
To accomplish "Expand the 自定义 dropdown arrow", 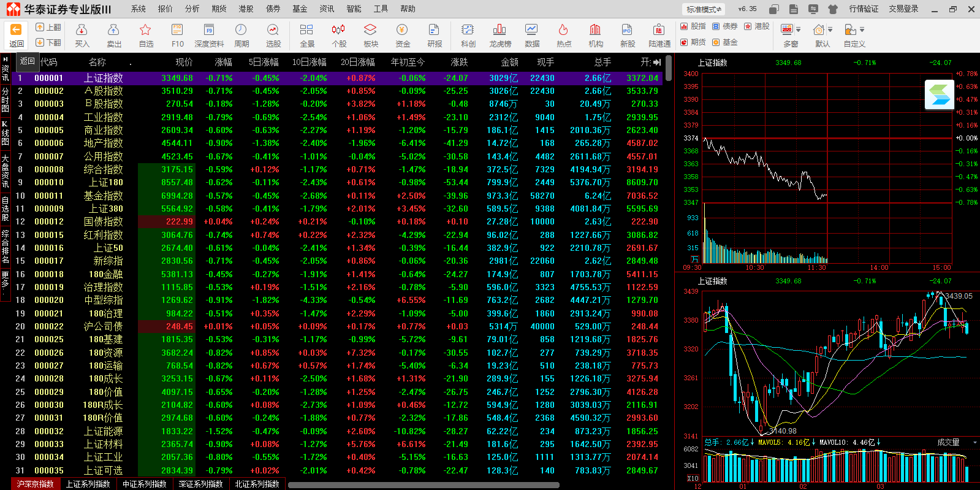I will [x=861, y=29].
